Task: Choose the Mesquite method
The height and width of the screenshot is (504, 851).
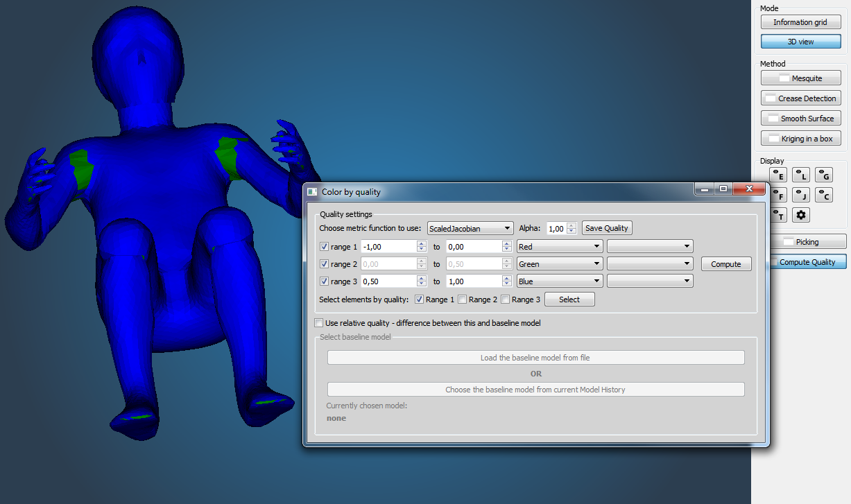Action: (x=801, y=78)
